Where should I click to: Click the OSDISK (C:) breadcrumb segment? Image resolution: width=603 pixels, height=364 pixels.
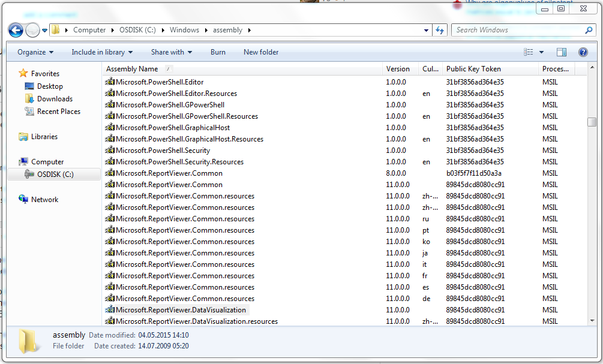137,30
